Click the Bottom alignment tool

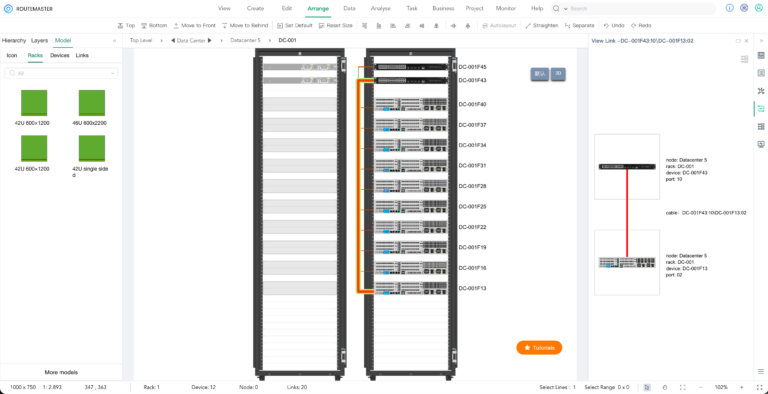coord(154,25)
